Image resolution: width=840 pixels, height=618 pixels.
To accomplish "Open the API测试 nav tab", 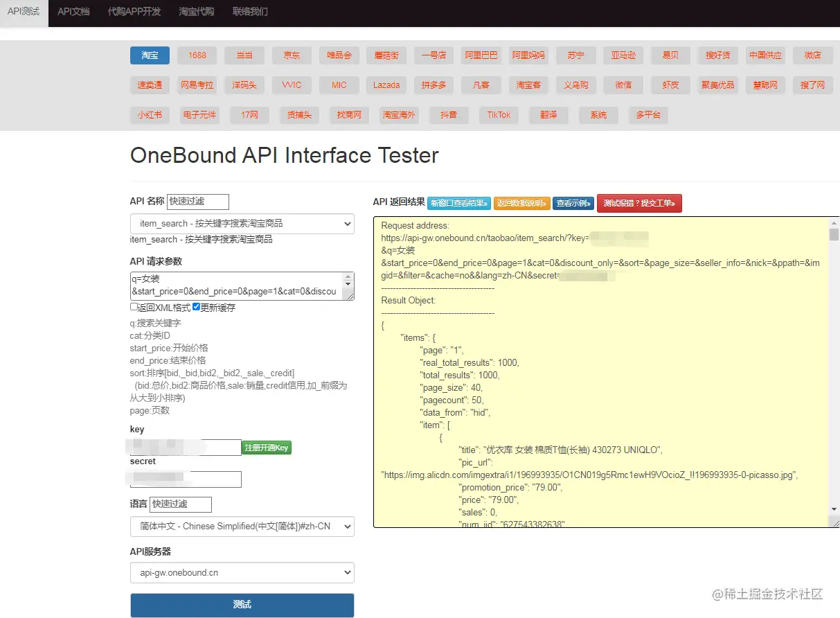I will tap(24, 12).
